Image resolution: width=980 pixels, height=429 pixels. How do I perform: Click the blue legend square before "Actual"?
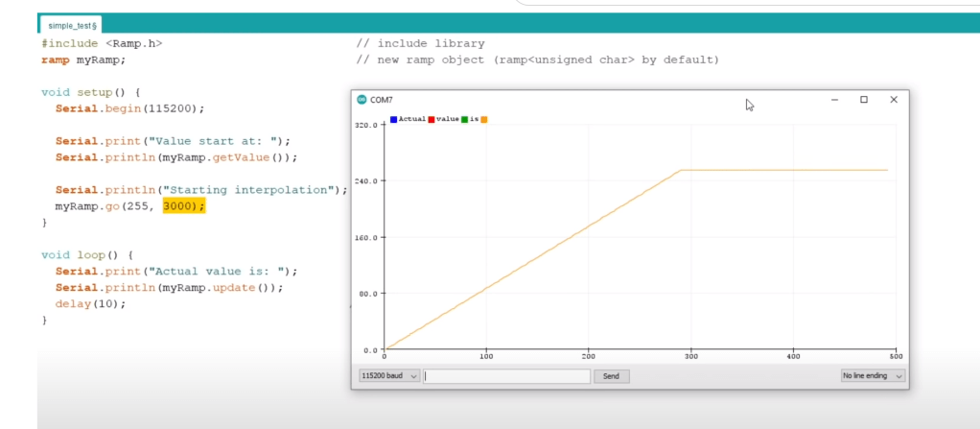tap(394, 119)
